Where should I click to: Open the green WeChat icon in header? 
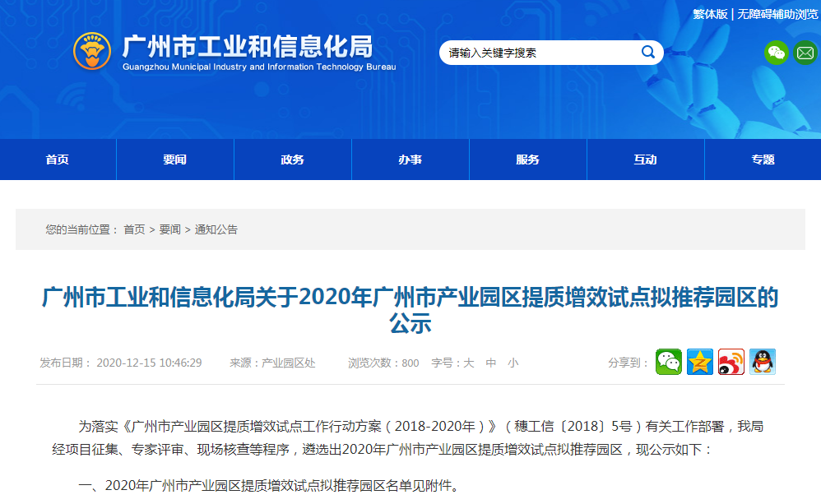tap(777, 53)
